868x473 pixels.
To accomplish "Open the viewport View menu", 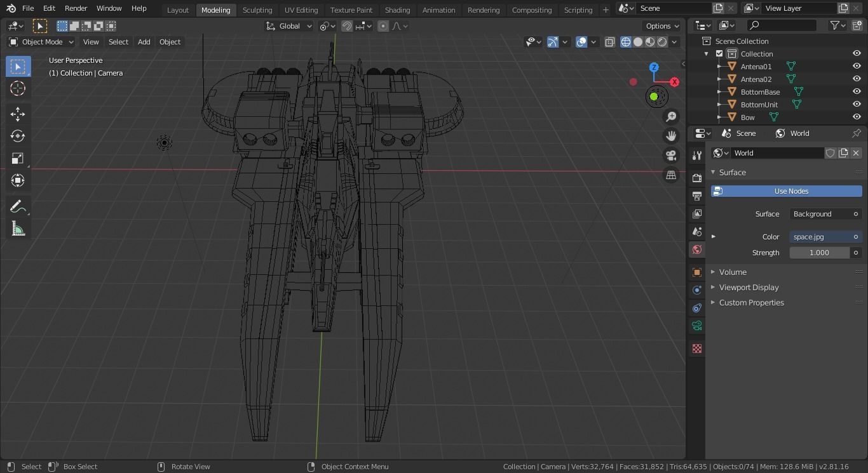I will [91, 42].
